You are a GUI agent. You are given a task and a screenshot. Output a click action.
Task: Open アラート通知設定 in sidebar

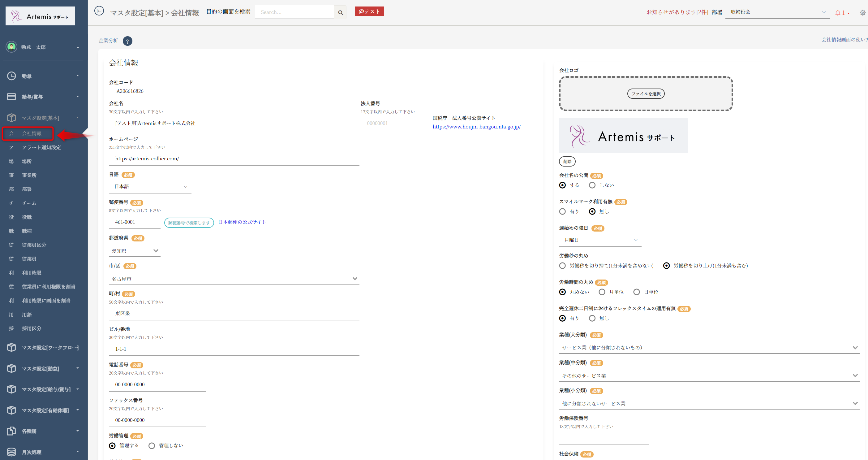coord(41,147)
